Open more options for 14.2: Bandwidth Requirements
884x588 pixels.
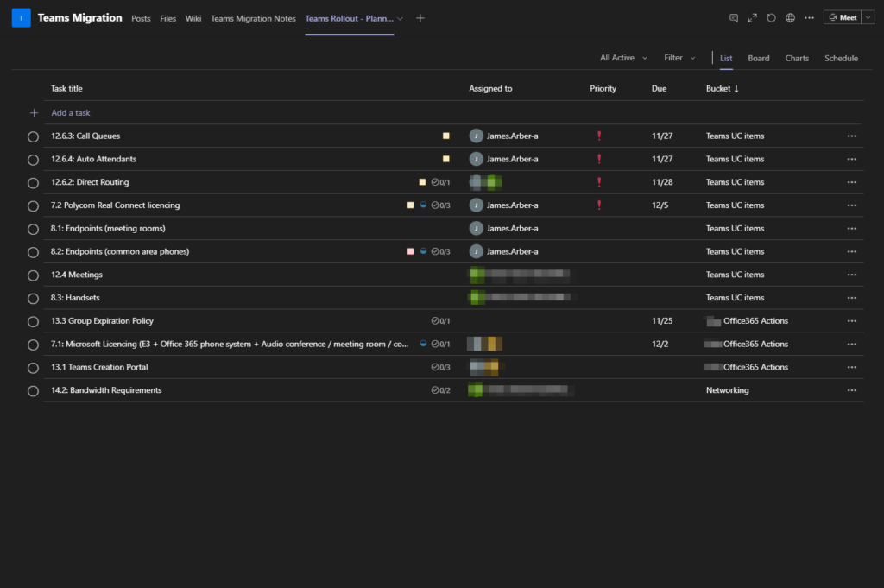coord(851,390)
